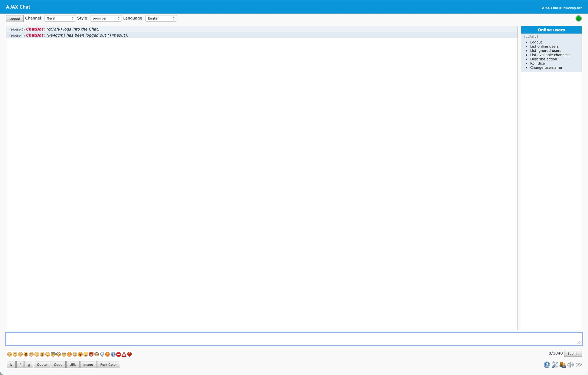Expand the (ct7afy) user entry
This screenshot has height=375, width=588.
pyautogui.click(x=531, y=36)
